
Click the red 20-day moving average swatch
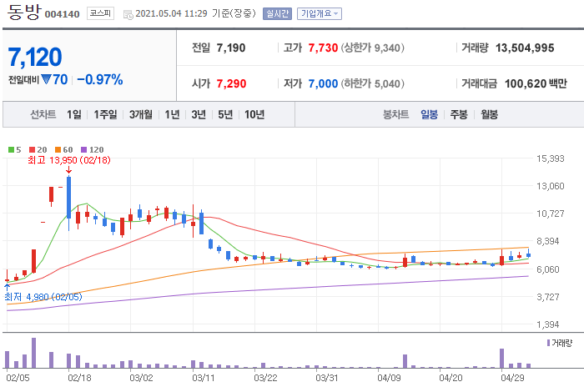(32, 149)
